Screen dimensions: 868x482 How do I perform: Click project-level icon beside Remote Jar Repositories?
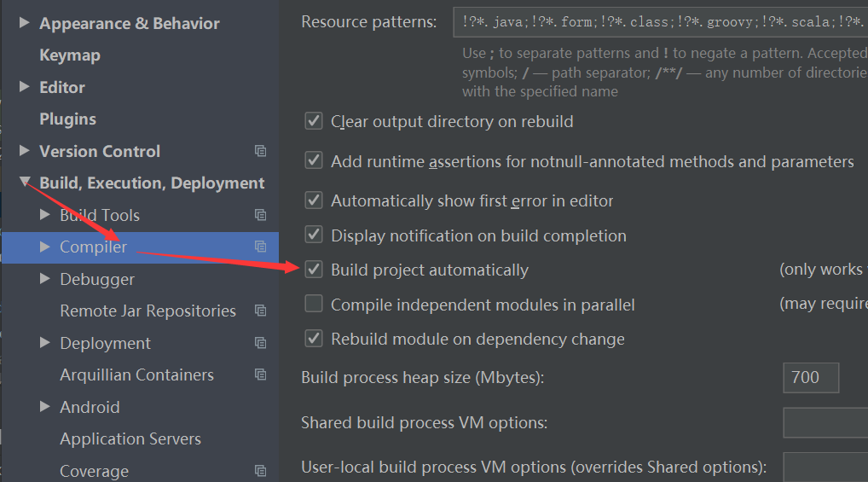pyautogui.click(x=260, y=311)
